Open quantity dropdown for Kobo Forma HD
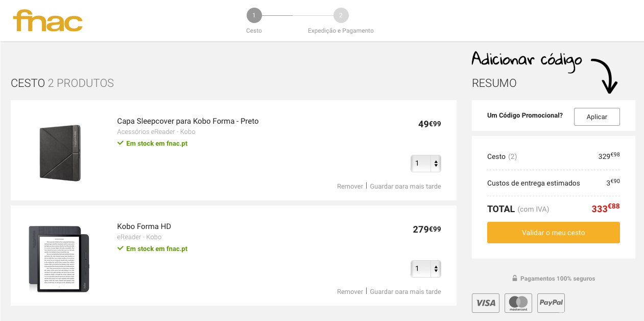Viewport: 644px width, 321px height. click(426, 269)
